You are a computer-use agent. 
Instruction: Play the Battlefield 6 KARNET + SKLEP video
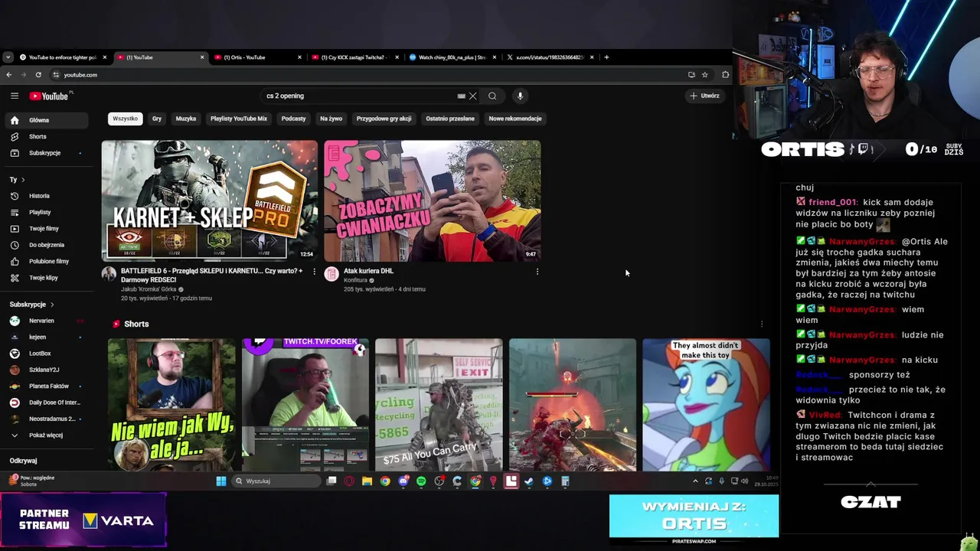(210, 201)
